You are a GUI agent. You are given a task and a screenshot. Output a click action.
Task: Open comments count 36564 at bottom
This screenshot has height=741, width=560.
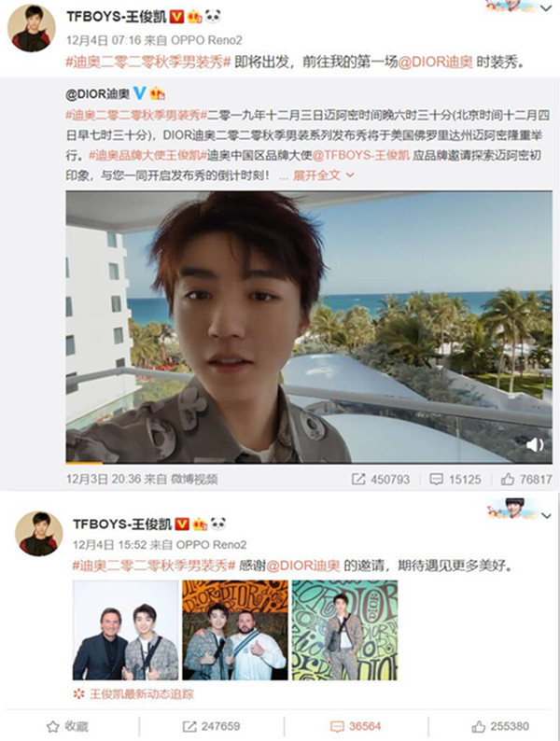pos(356,726)
